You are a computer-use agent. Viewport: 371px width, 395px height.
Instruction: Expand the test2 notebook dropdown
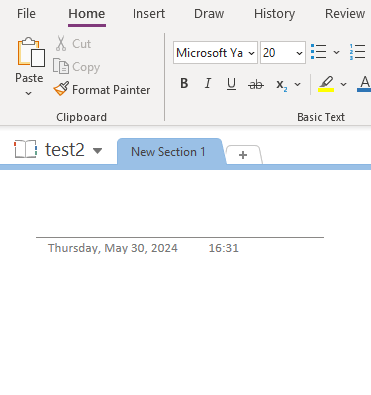coord(97,151)
